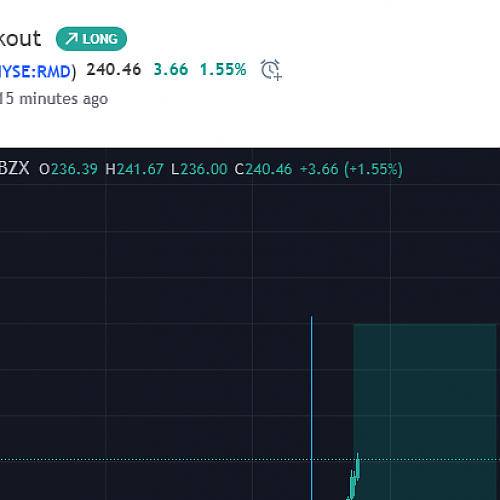Click the arrow icon inside LONG badge

coord(71,39)
